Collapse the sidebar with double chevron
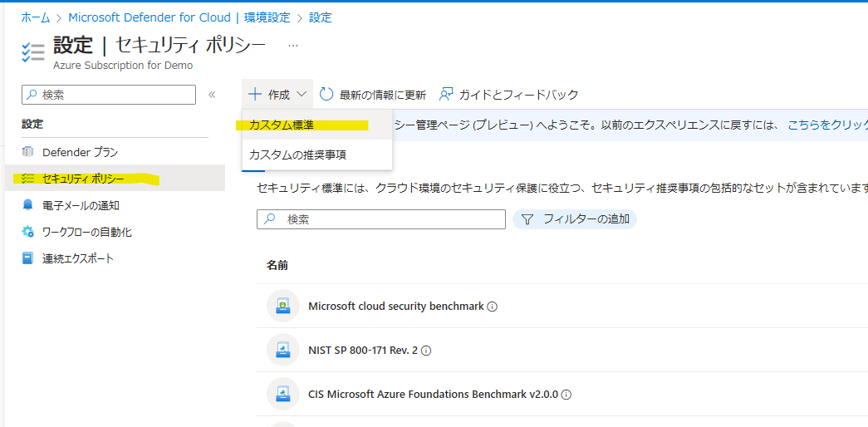This screenshot has width=868, height=427. click(212, 95)
